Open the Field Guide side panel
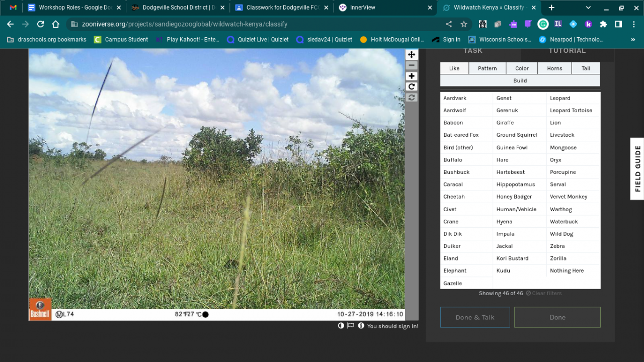The width and height of the screenshot is (644, 362). [x=637, y=168]
